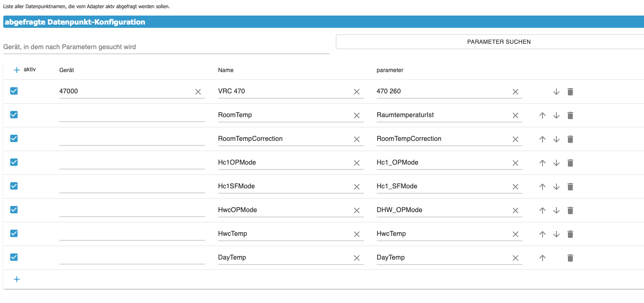Move the VRC 470 row down

(556, 92)
